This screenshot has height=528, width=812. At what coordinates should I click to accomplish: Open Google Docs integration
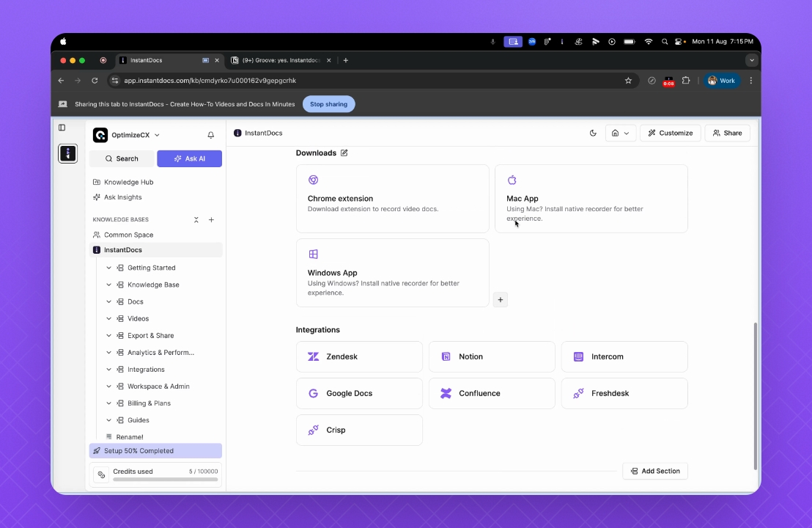point(359,393)
